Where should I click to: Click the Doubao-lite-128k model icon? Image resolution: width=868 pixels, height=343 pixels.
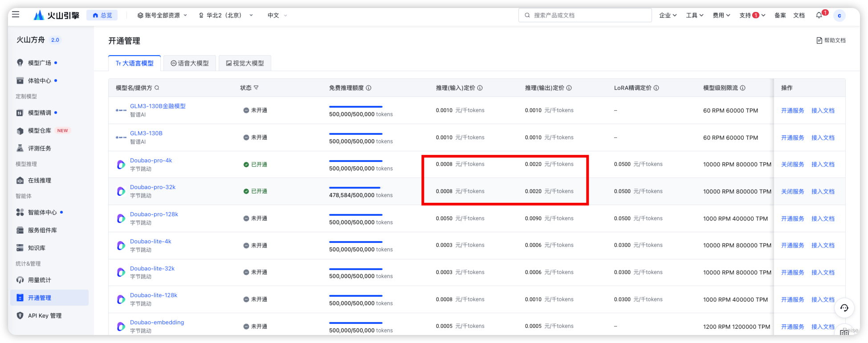click(x=121, y=299)
